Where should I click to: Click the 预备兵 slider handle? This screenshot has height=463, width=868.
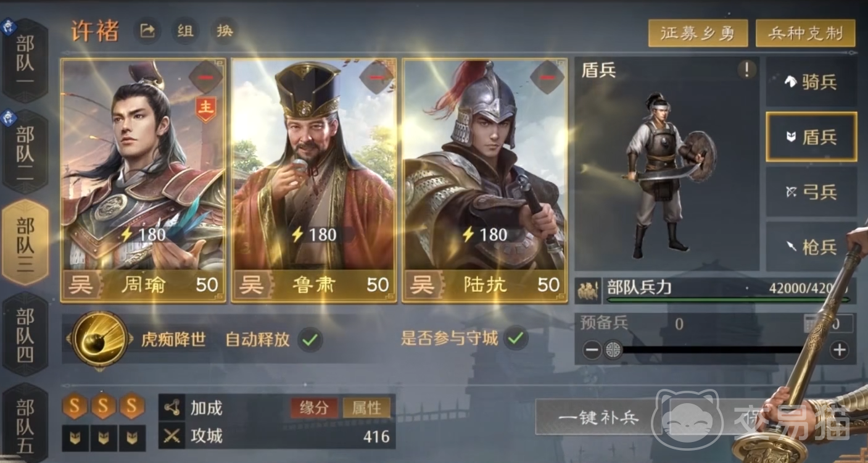coord(613,350)
